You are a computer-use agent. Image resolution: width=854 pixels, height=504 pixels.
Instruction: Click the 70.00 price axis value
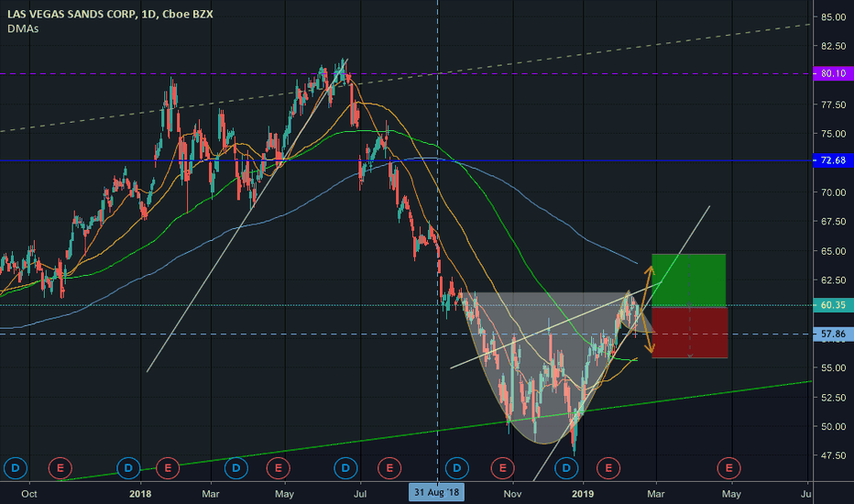[x=833, y=192]
